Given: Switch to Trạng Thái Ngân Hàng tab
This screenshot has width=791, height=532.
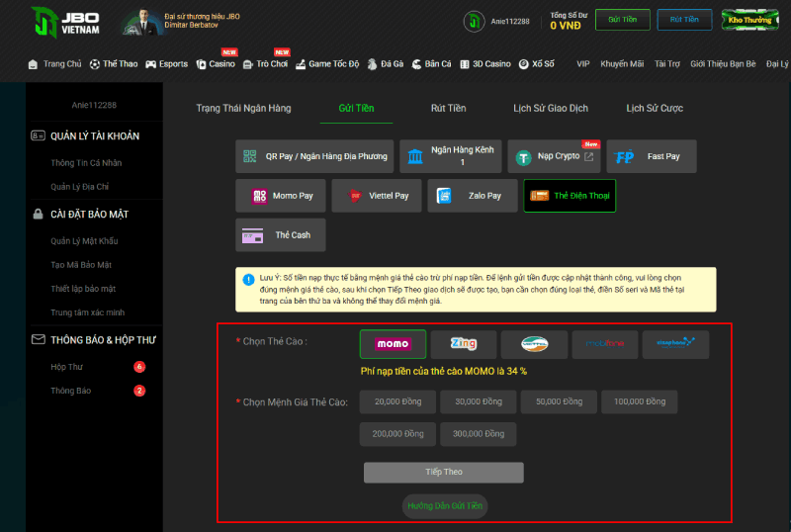Looking at the screenshot, I should tap(243, 108).
